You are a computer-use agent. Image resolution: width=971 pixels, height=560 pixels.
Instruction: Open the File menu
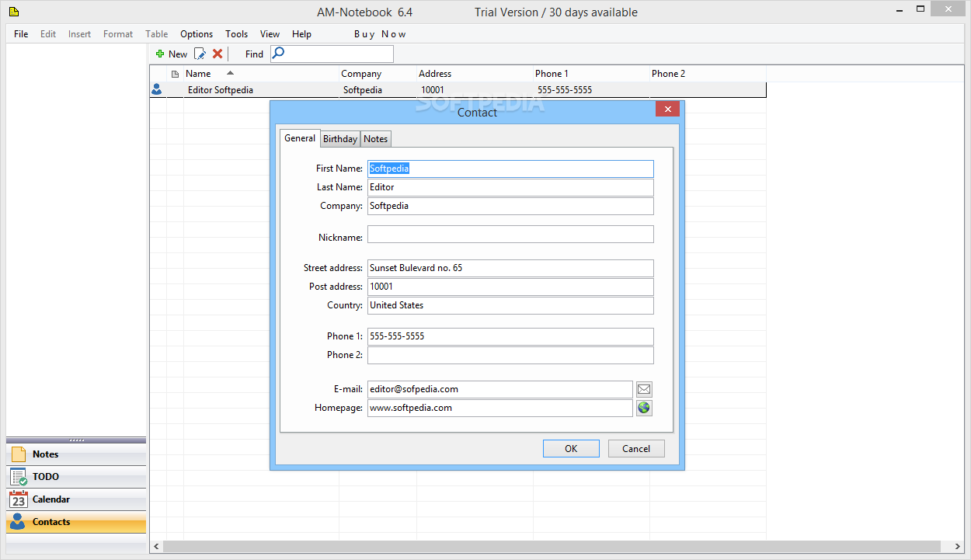point(21,34)
